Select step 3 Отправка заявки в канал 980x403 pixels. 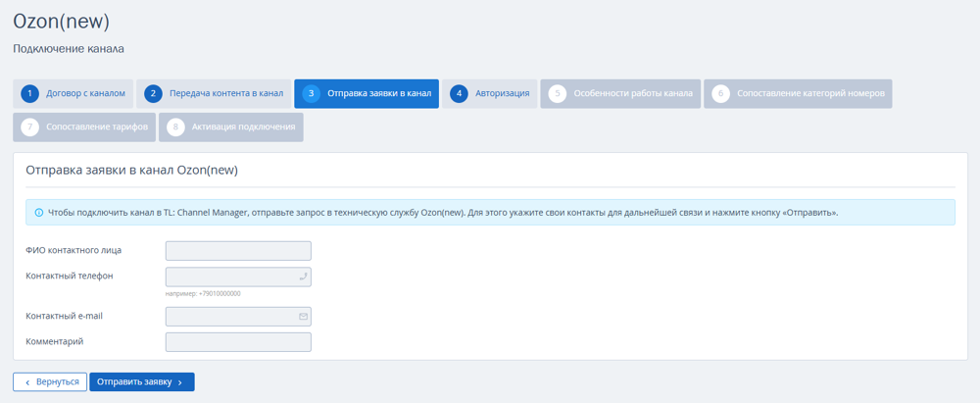click(x=367, y=94)
